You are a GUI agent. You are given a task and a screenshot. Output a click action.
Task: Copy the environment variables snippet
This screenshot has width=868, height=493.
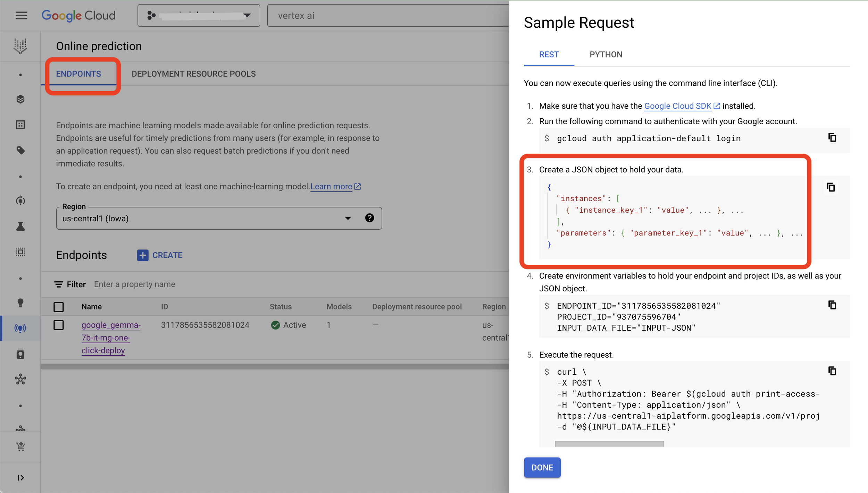[832, 305]
